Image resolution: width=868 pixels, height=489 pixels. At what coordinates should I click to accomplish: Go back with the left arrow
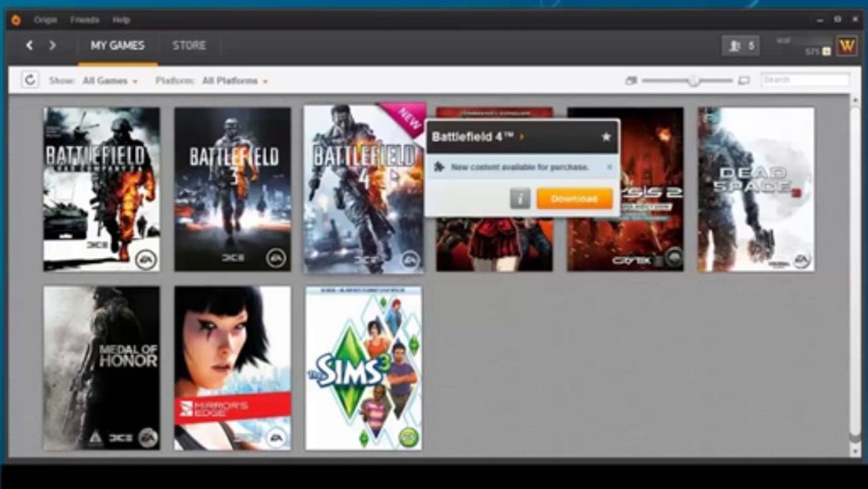[29, 46]
